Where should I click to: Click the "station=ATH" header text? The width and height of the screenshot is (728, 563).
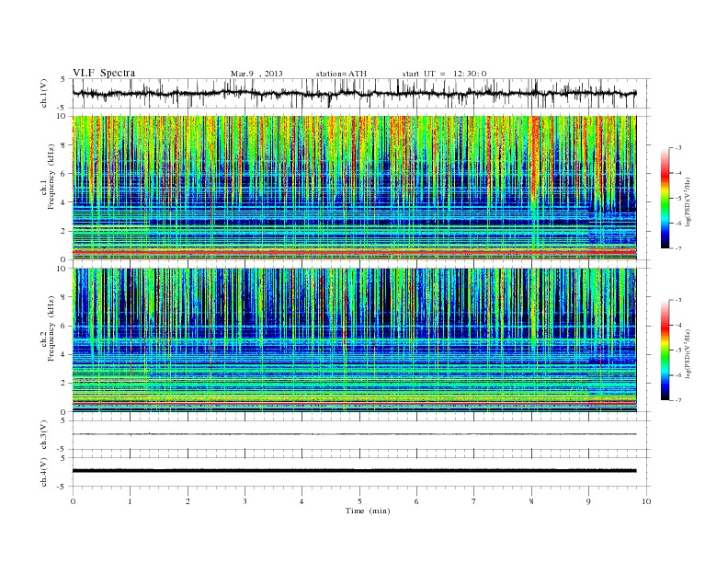(x=341, y=74)
